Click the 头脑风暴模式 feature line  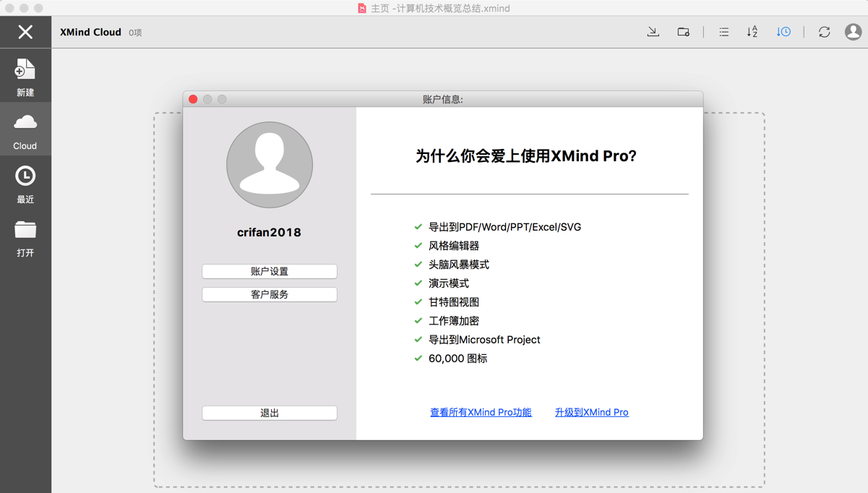459,265
